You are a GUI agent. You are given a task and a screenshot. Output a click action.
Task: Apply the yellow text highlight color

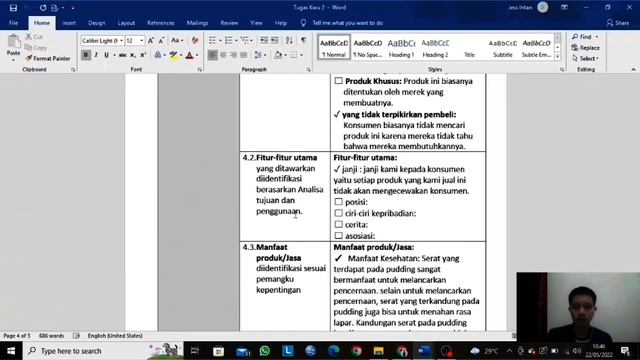click(x=173, y=55)
